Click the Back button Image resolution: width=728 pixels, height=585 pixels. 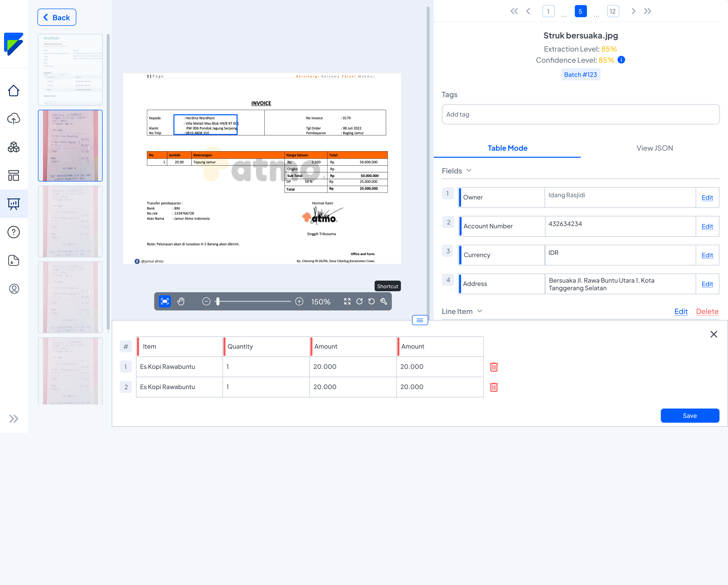(57, 17)
